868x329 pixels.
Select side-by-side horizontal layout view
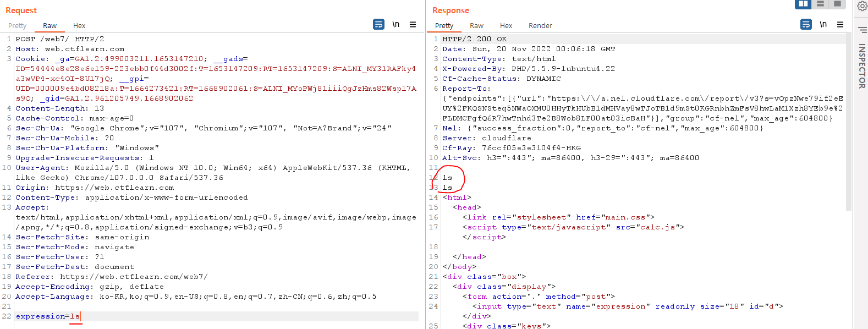(x=803, y=4)
